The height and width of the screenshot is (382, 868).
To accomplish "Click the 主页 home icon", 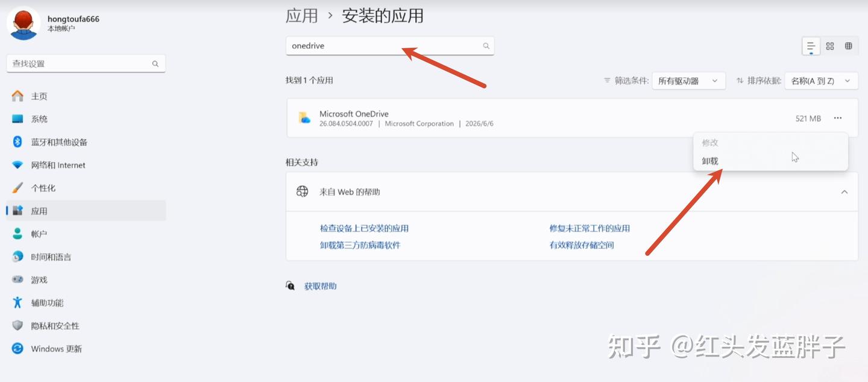I will pyautogui.click(x=17, y=96).
